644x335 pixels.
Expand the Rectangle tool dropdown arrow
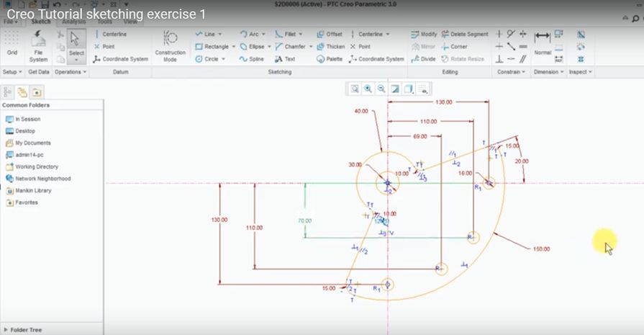tap(233, 46)
